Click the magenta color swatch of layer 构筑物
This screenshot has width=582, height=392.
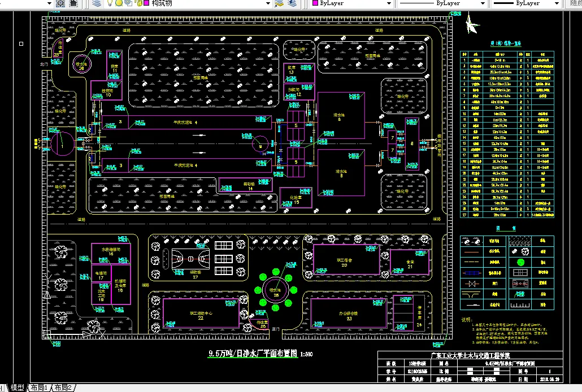[146, 3]
